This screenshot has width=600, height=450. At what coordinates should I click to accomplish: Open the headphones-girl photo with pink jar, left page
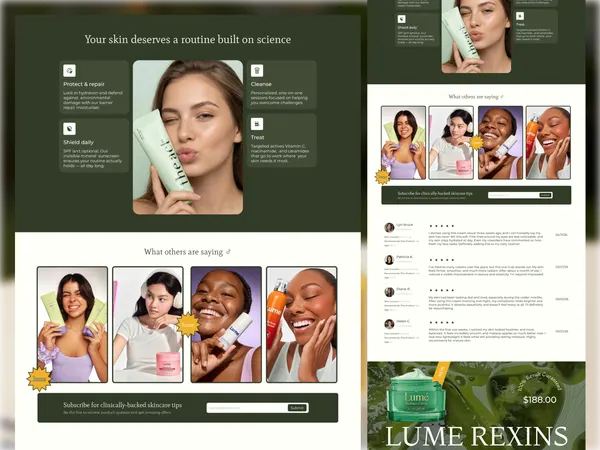[x=148, y=324]
